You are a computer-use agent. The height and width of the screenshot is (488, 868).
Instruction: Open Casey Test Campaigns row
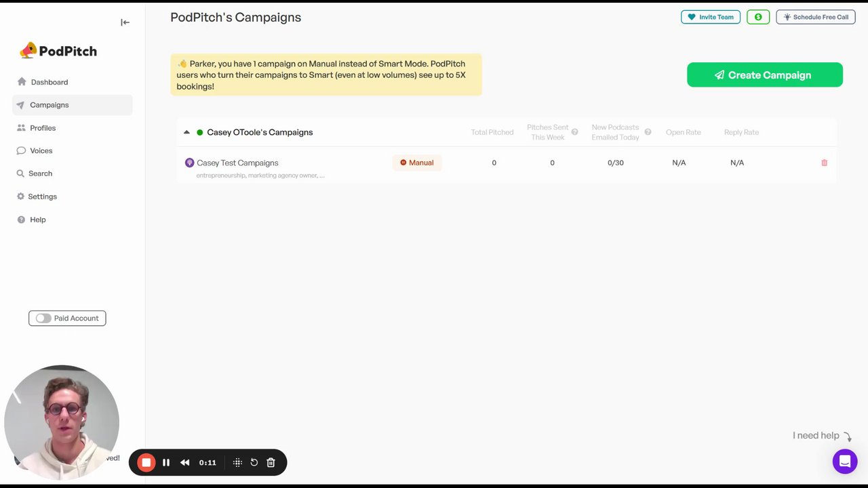click(506, 167)
